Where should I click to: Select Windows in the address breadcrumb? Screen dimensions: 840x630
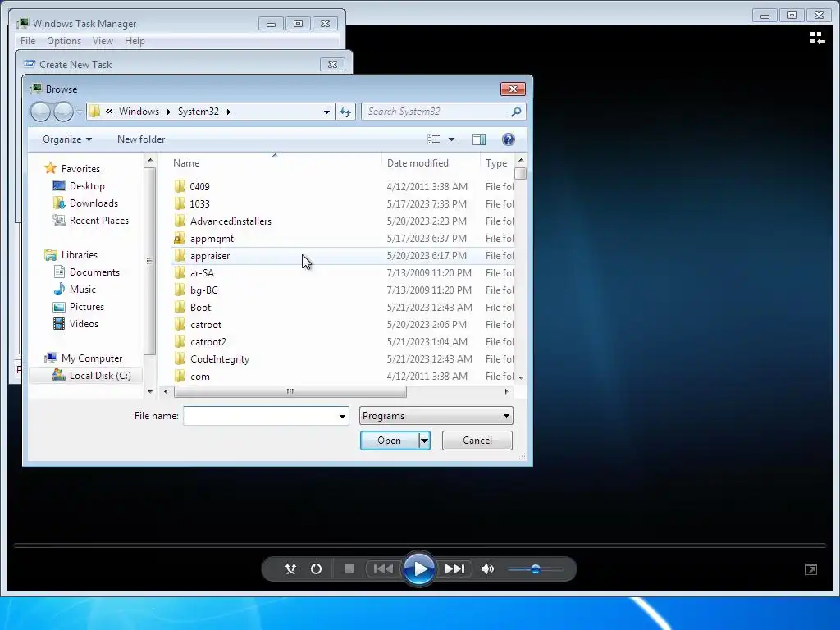pos(139,112)
